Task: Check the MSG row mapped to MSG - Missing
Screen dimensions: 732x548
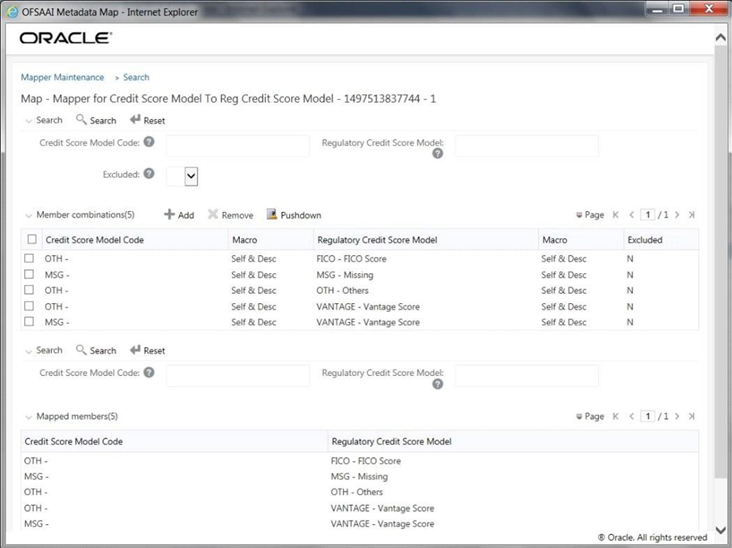Action: pyautogui.click(x=29, y=274)
